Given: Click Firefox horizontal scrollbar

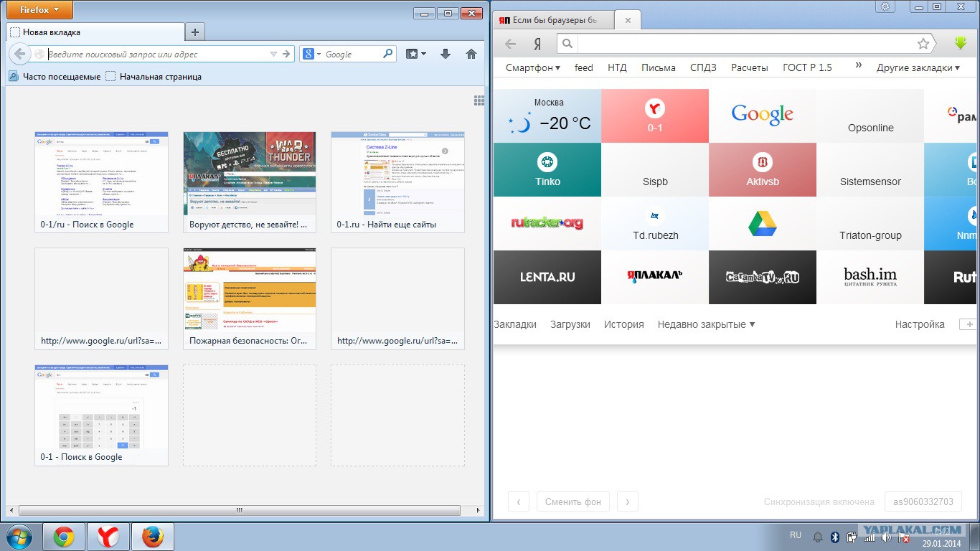Looking at the screenshot, I should (239, 510).
